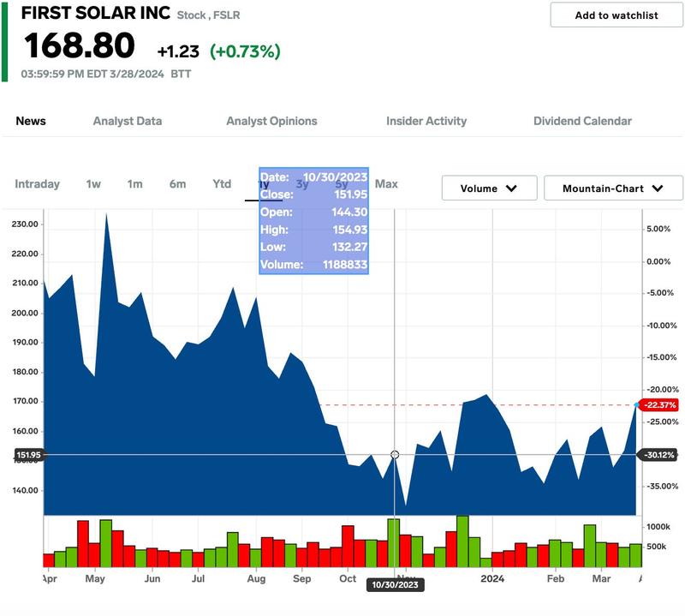
Task: Click the blue endpoint dot on chart
Action: pyautogui.click(x=636, y=405)
